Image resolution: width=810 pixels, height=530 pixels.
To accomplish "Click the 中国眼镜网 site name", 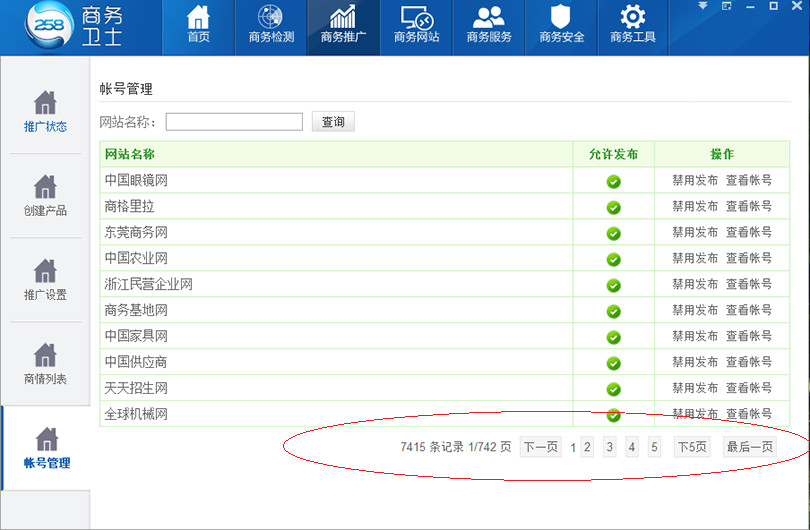I will pos(136,180).
